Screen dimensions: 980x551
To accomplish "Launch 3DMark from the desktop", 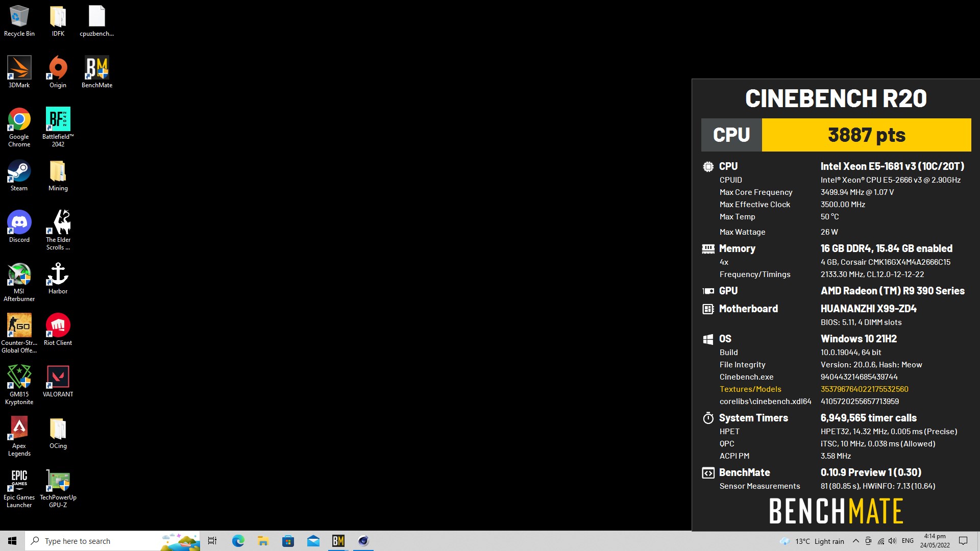I will coord(19,72).
